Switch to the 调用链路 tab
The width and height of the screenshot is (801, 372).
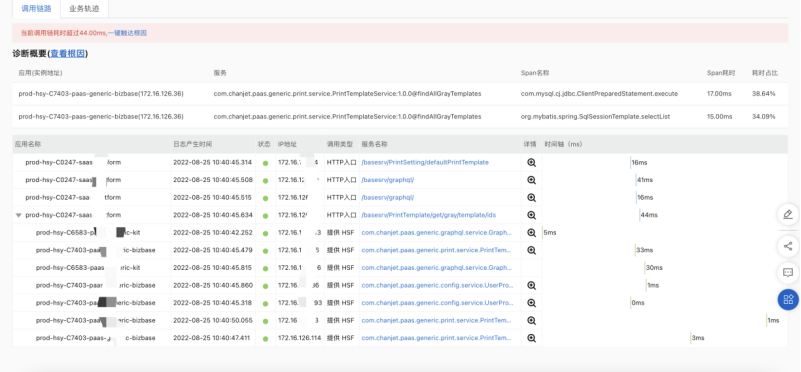click(36, 9)
